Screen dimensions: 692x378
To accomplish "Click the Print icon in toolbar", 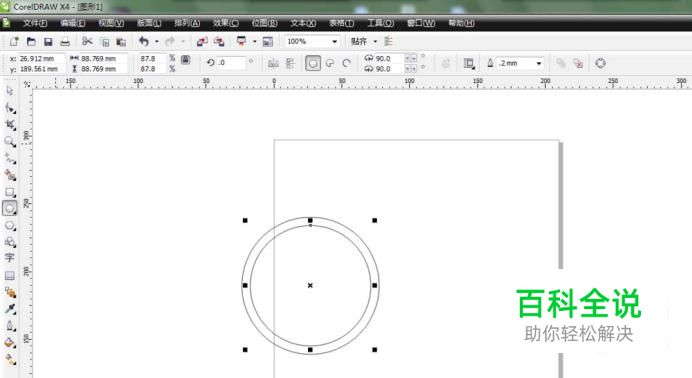I will pos(65,42).
